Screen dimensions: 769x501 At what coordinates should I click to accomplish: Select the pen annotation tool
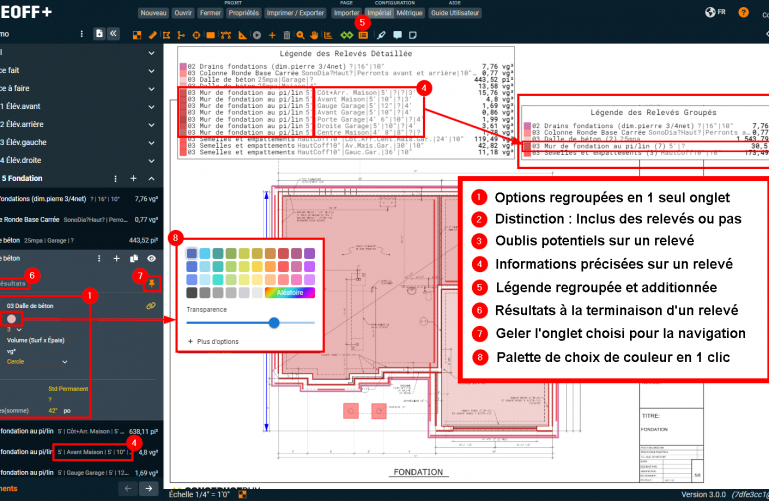[x=381, y=35]
